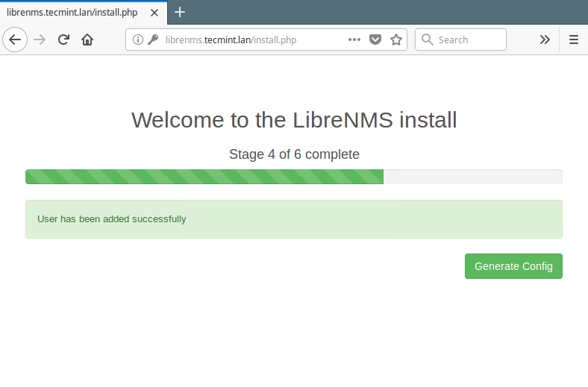Show site information icon in address bar

pyautogui.click(x=138, y=40)
